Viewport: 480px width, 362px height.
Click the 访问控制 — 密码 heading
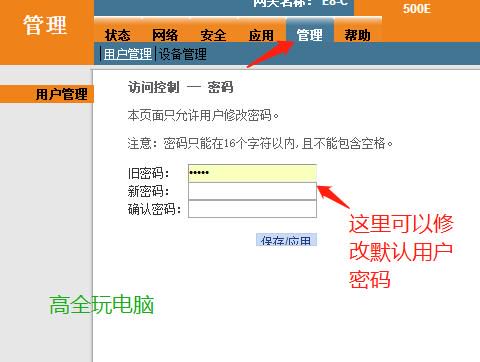coord(180,87)
